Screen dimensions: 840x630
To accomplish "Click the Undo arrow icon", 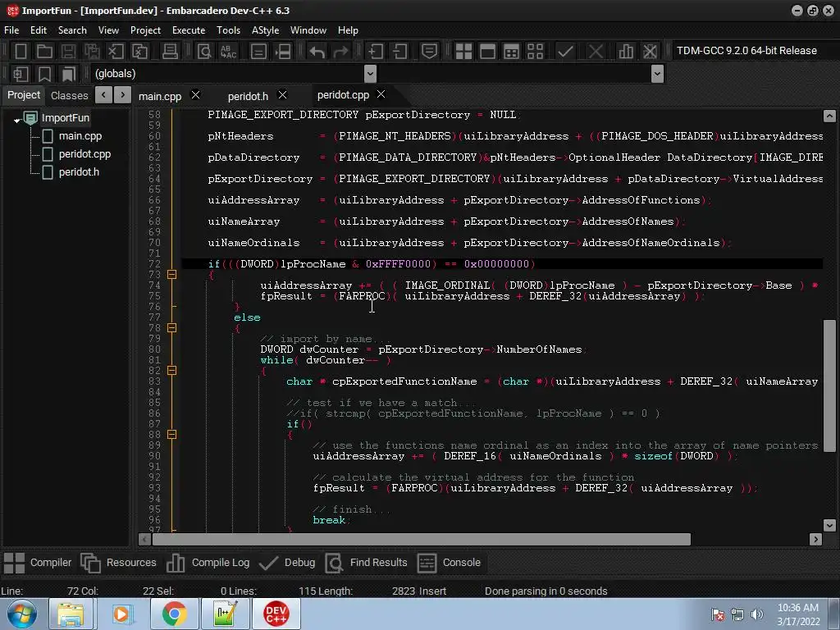I will tap(317, 52).
